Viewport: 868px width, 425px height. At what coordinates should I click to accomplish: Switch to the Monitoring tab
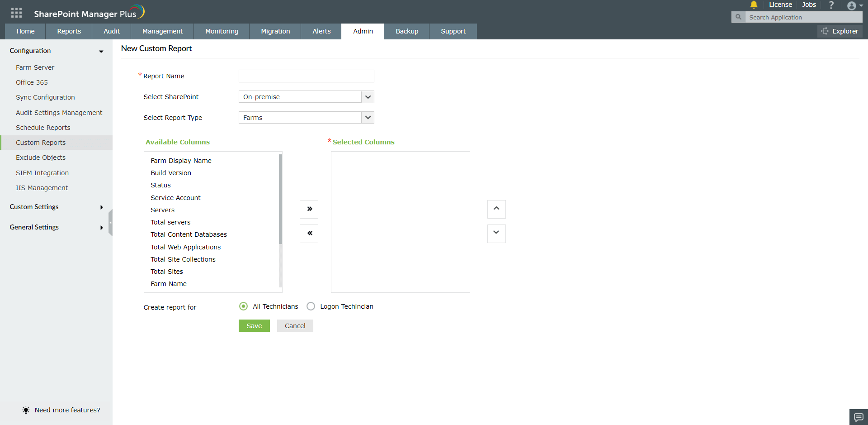coord(222,31)
